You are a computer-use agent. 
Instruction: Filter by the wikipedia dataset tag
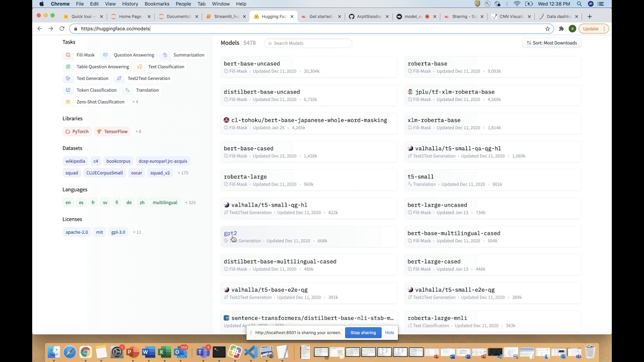point(75,161)
